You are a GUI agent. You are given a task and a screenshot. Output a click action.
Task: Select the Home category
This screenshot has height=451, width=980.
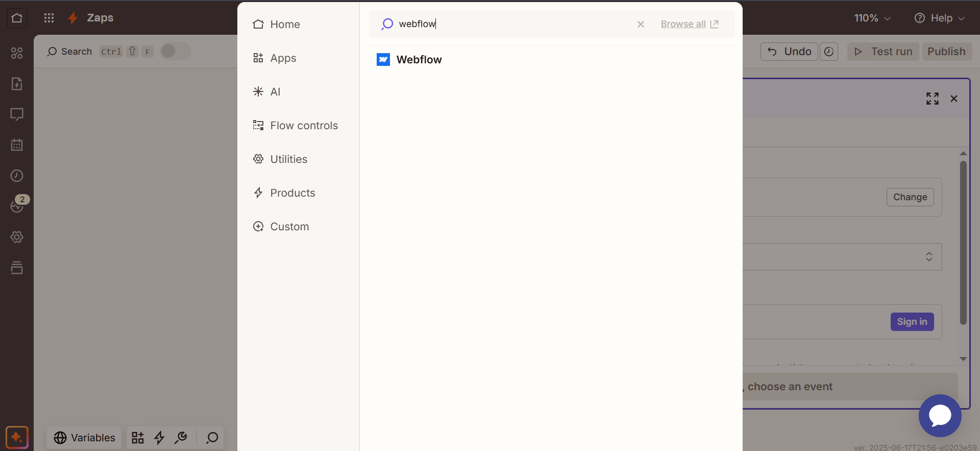[x=299, y=25]
